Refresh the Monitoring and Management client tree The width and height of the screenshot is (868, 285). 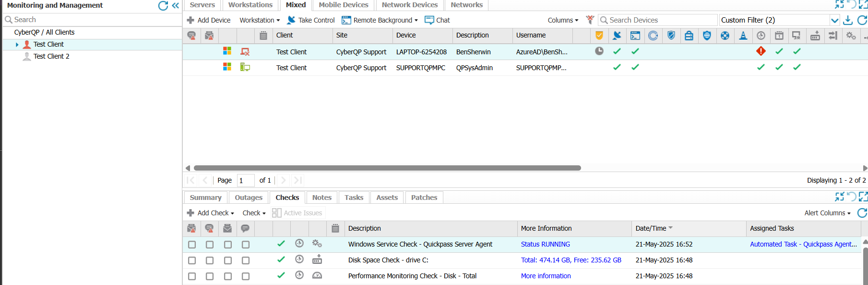click(x=163, y=5)
